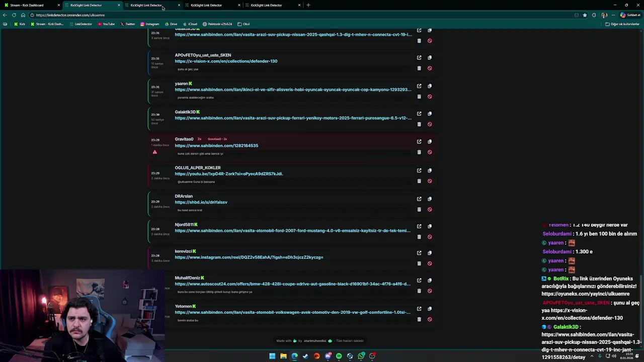Go to browser home page
This screenshot has height=362, width=644.
[23, 15]
